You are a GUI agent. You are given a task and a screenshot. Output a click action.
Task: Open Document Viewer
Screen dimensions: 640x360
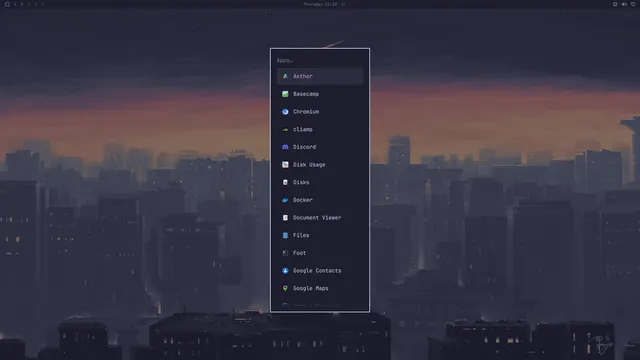[x=320, y=218]
